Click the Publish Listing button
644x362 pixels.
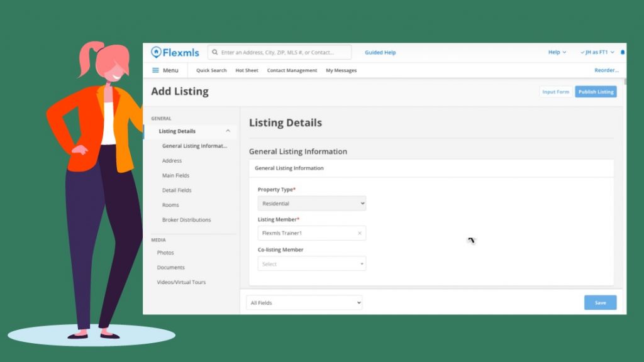pos(596,92)
